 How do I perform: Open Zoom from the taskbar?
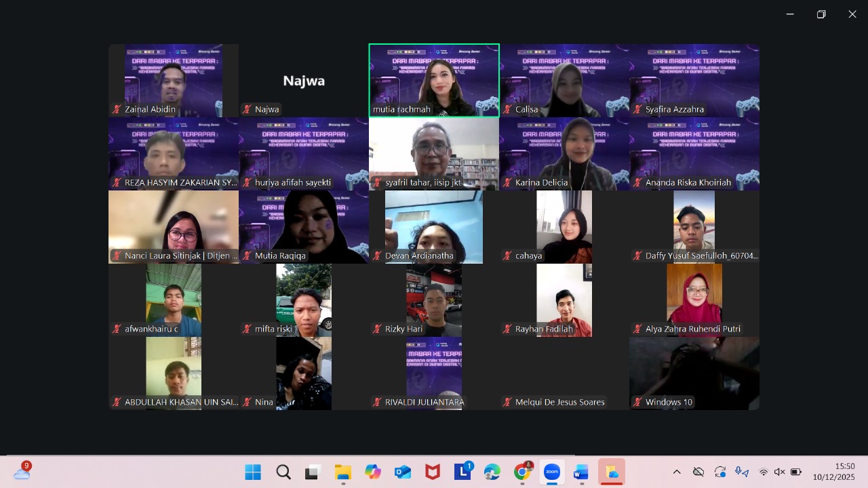coord(551,472)
